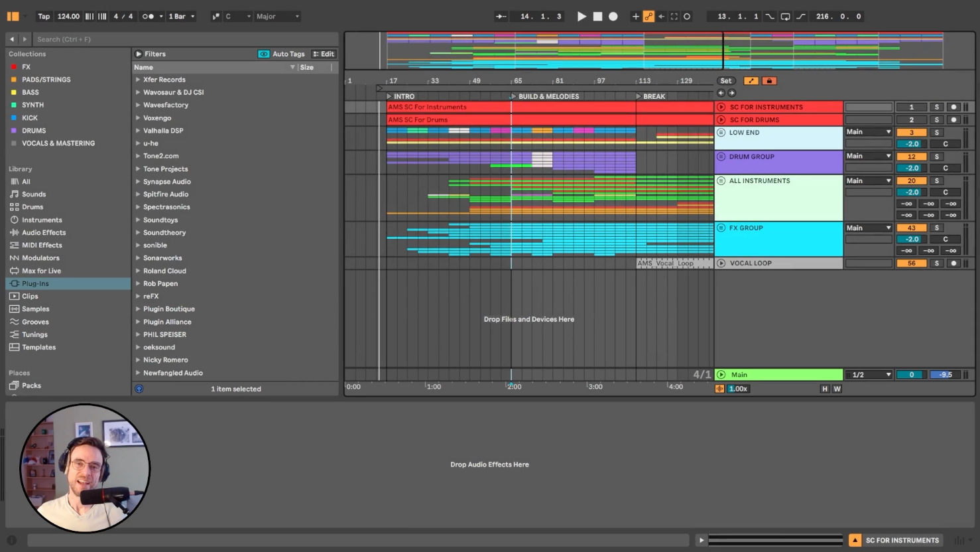Deactivate the DRUM GROUP track activator
This screenshot has height=552, width=980.
(x=911, y=157)
